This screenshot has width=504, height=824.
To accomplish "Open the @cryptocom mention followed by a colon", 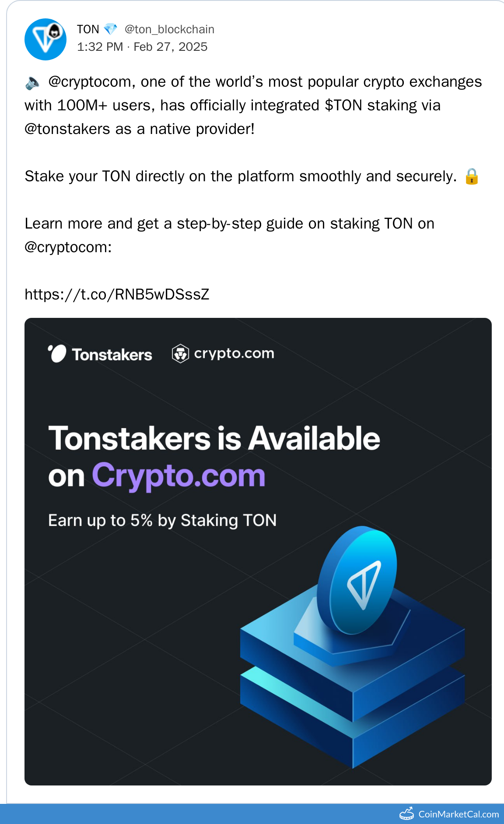I will click(66, 247).
